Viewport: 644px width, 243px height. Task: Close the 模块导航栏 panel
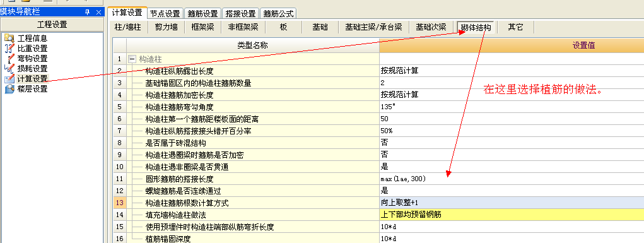point(98,13)
